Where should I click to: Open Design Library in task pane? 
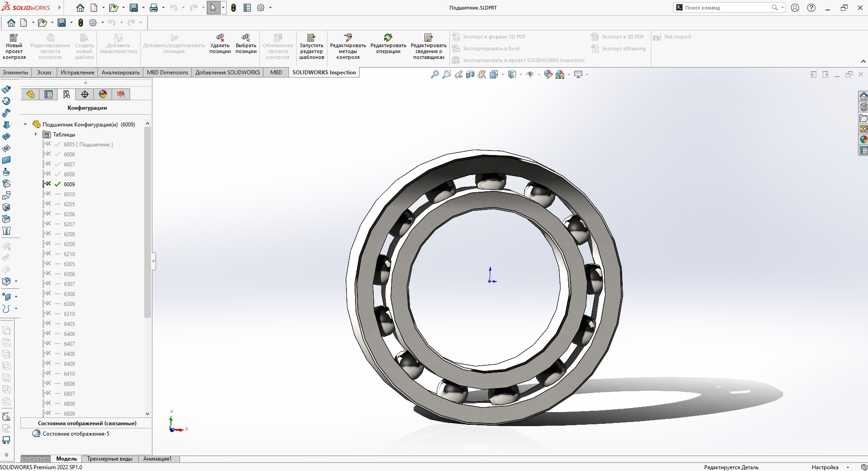click(863, 107)
